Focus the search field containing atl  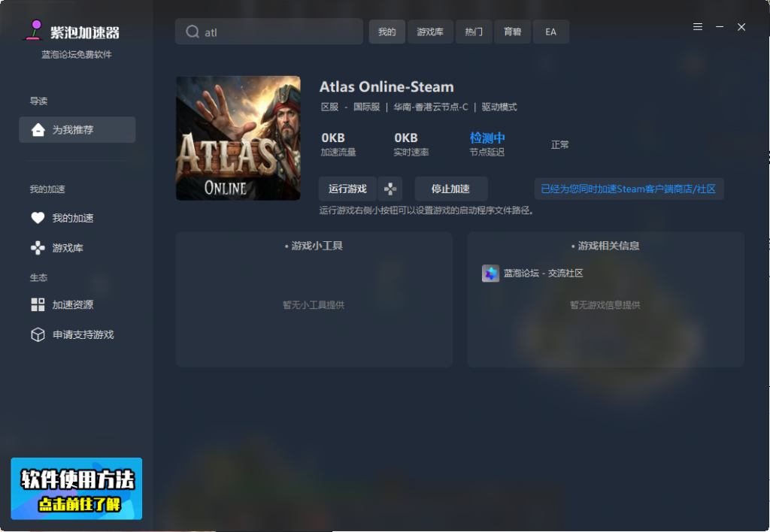(269, 32)
